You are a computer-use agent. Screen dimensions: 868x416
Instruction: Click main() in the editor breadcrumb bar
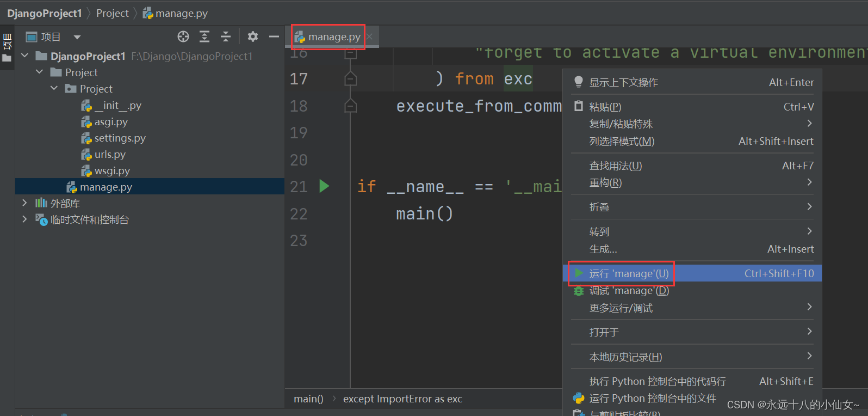click(x=308, y=399)
